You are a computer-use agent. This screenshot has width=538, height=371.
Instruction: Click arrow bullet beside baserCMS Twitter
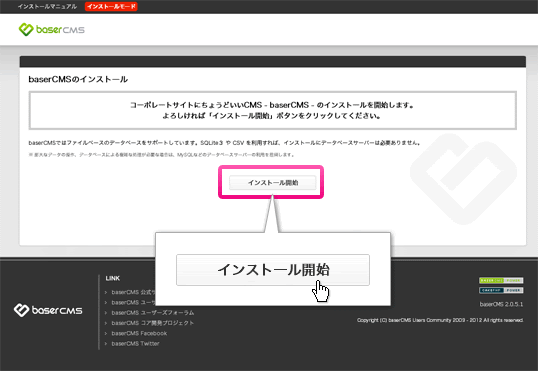click(x=106, y=344)
